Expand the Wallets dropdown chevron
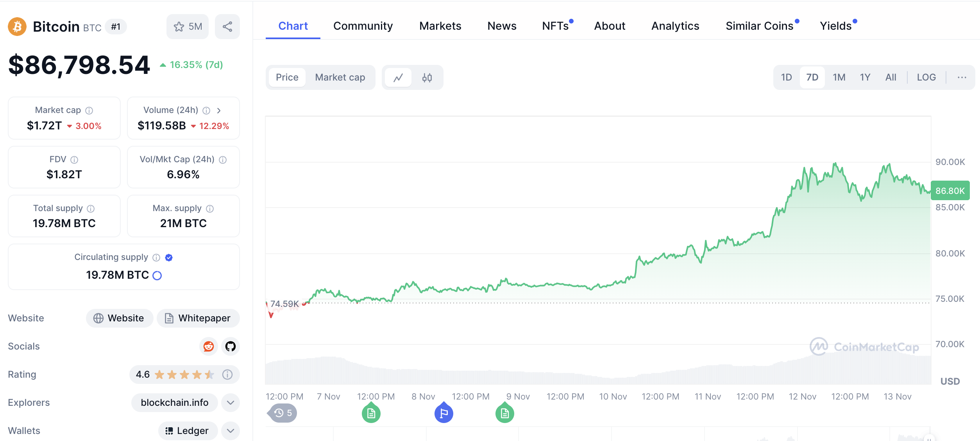The image size is (980, 441). click(231, 431)
